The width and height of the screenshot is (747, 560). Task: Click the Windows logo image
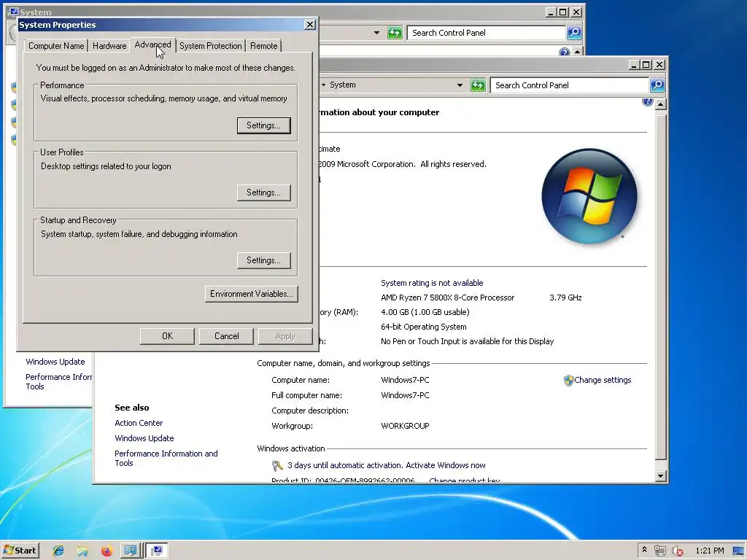coord(589,196)
